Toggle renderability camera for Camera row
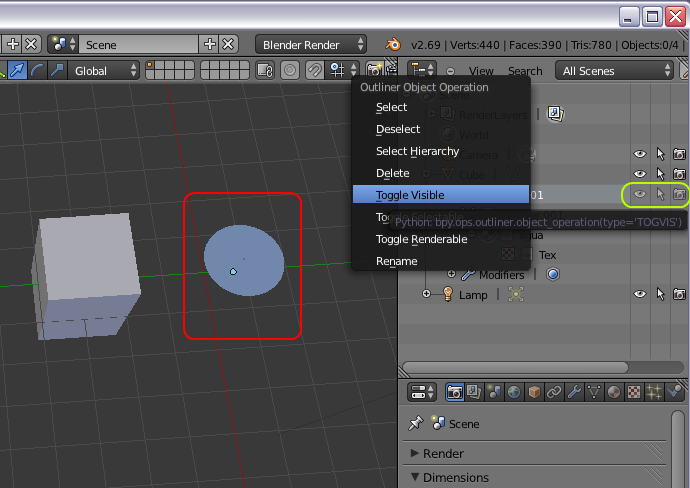 pyautogui.click(x=679, y=154)
